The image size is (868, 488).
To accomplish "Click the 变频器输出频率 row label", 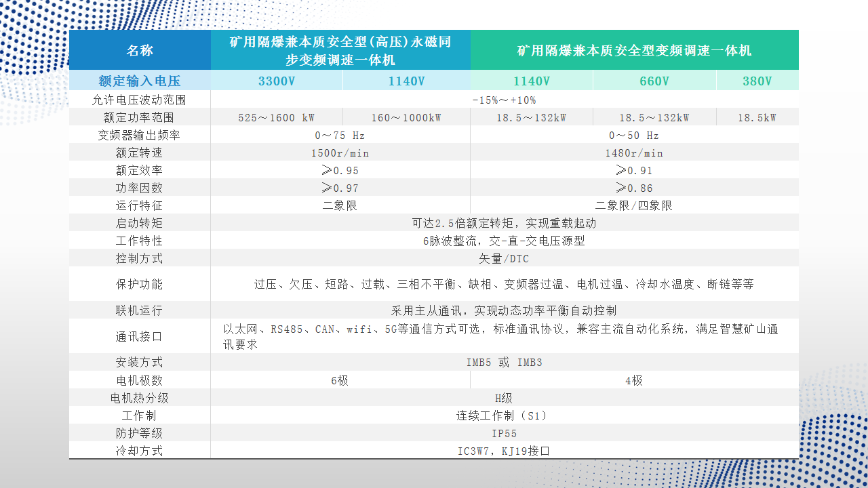I will [x=139, y=135].
